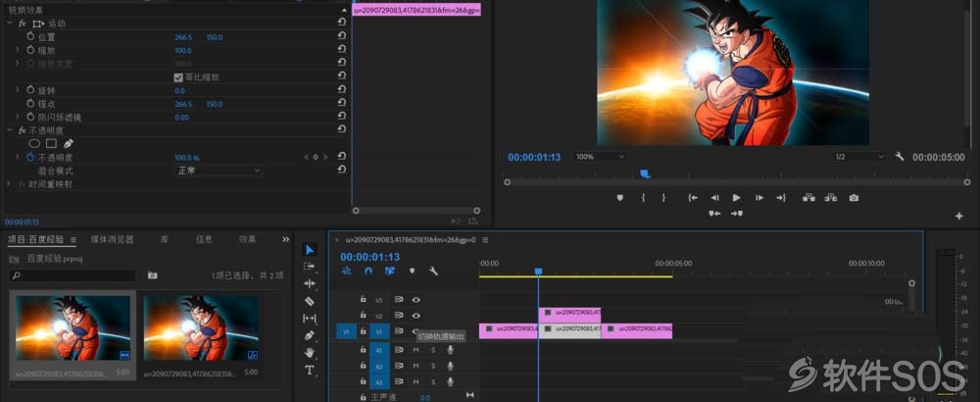This screenshot has height=402, width=980.
Task: Toggle 等比缩放 checkbox
Action: click(x=178, y=77)
